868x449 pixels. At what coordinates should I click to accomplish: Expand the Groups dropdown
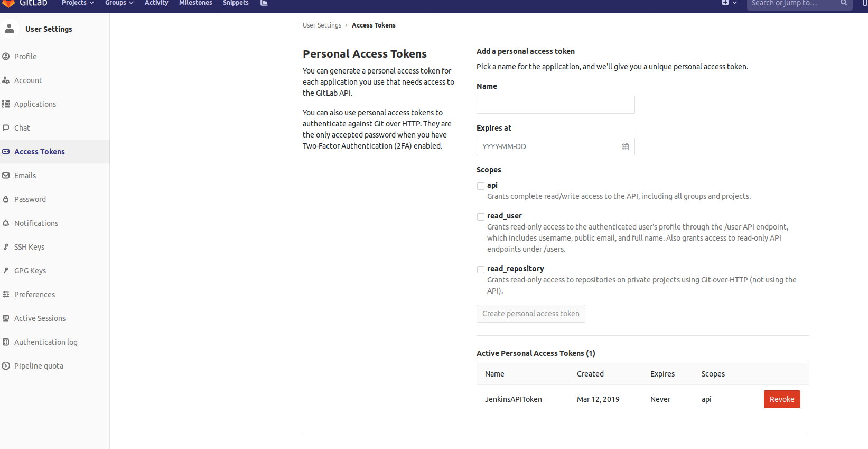click(x=119, y=3)
